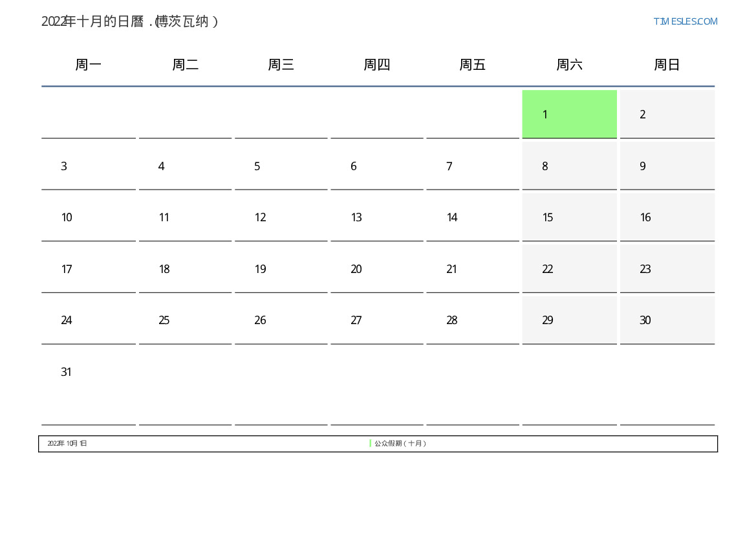Click Saturday October 15 cell
756x535 pixels.
(x=569, y=217)
